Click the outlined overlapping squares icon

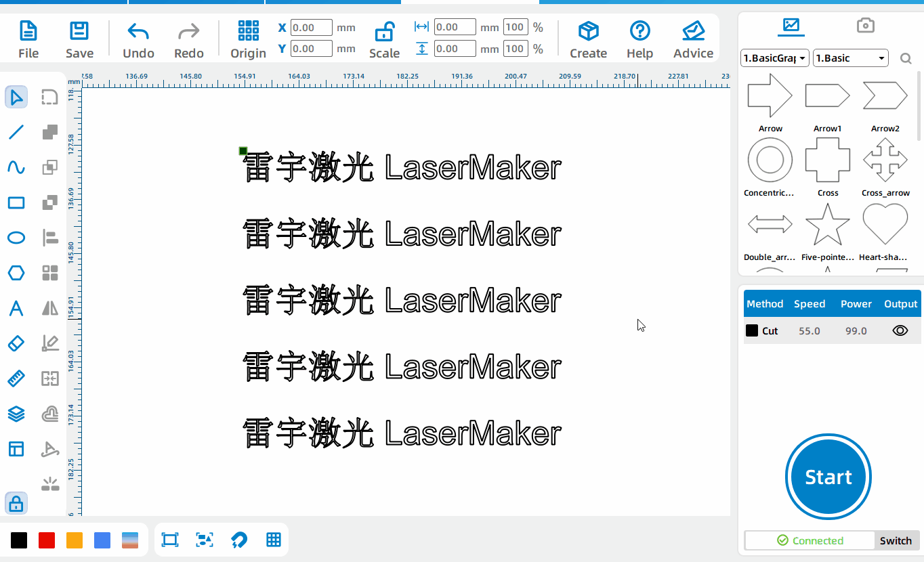[x=49, y=167]
